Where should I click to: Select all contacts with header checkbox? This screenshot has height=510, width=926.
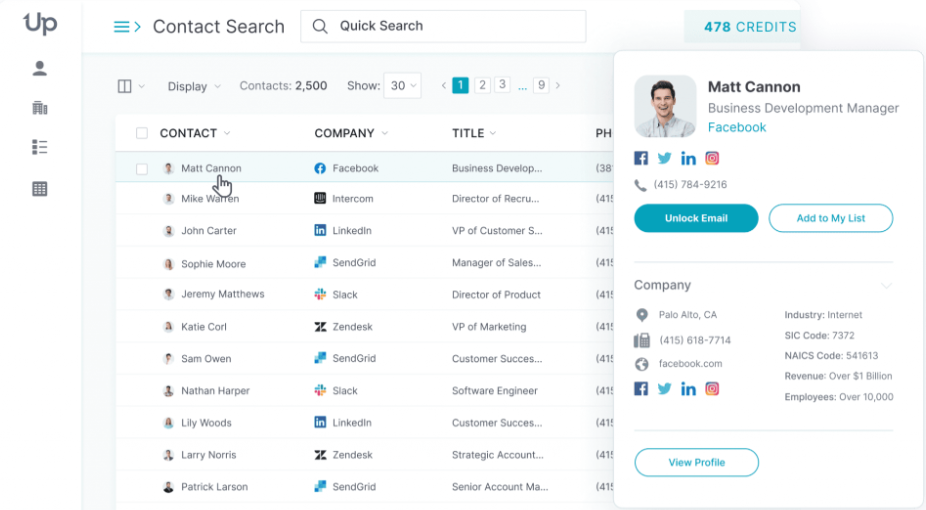[142, 133]
